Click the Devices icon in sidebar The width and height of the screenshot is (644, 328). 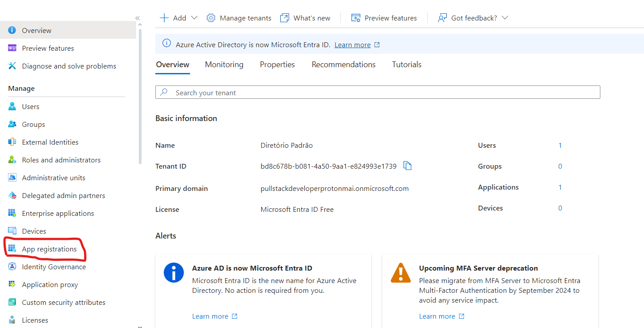[x=12, y=231]
